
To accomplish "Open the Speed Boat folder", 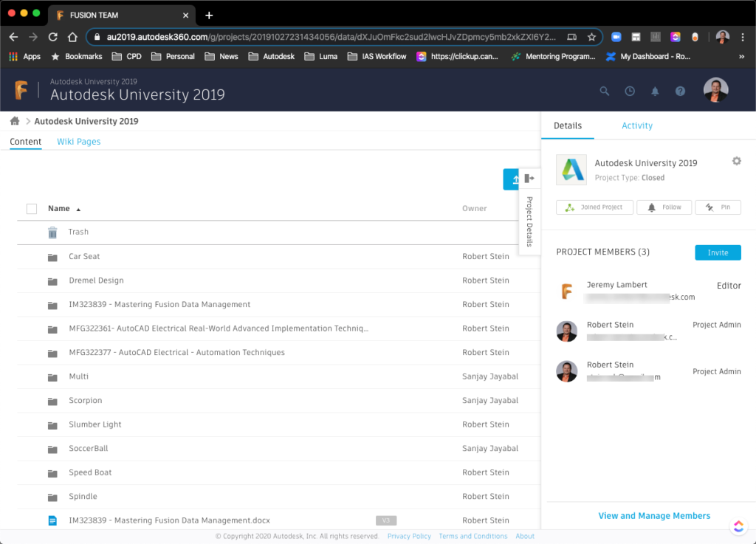I will 90,472.
